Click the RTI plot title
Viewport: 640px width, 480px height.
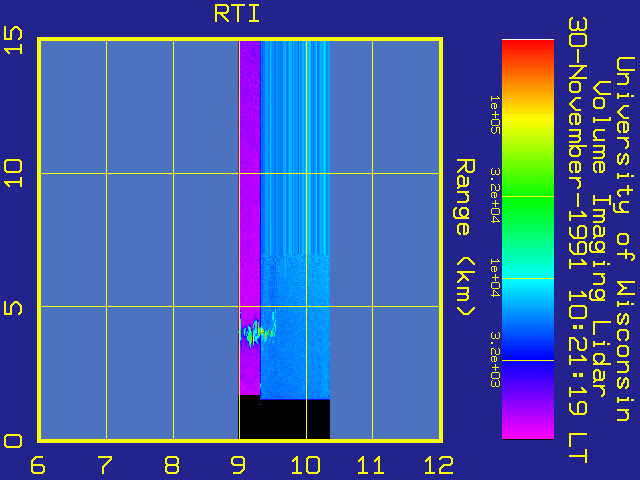(x=237, y=14)
